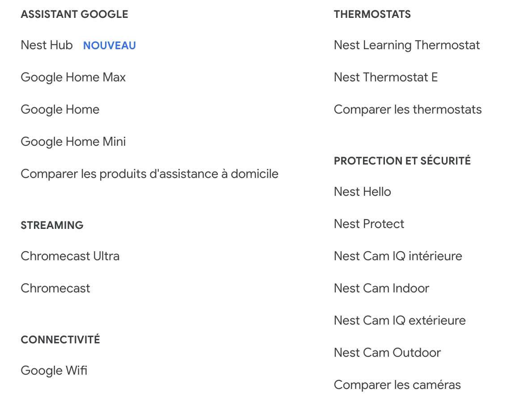Select the Google Home link

click(60, 110)
